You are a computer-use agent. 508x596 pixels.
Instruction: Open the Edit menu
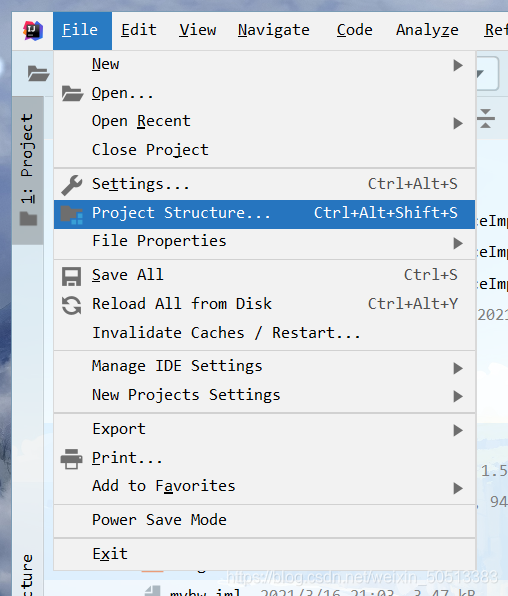click(x=139, y=30)
